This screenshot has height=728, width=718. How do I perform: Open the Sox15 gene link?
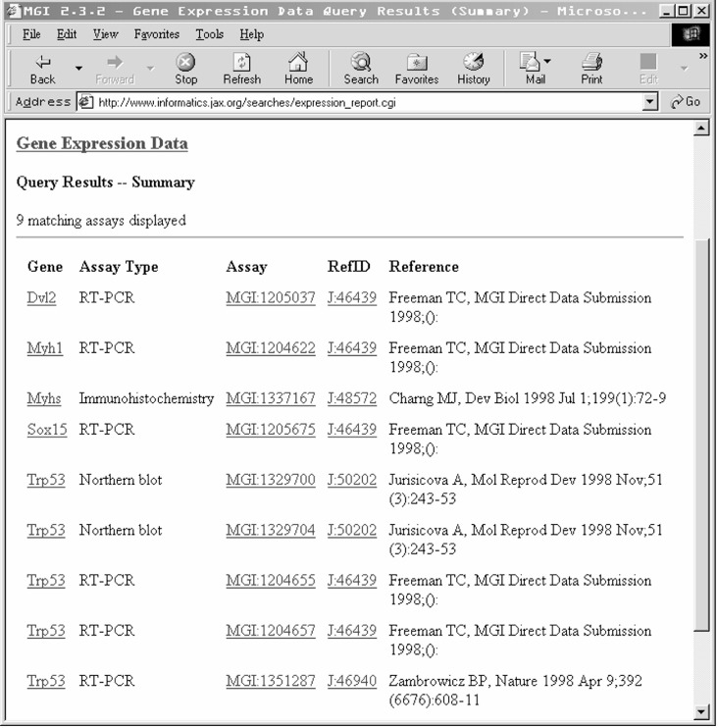coord(47,430)
